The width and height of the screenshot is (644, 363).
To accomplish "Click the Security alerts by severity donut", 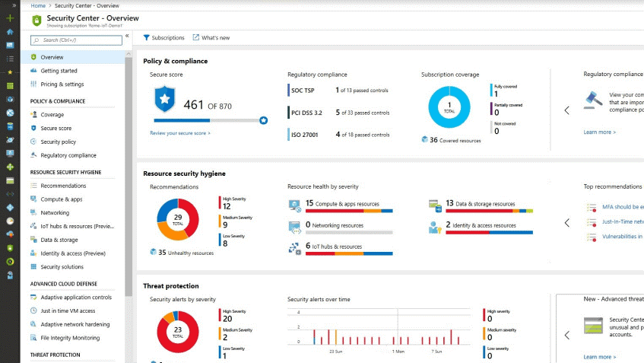I will click(178, 332).
